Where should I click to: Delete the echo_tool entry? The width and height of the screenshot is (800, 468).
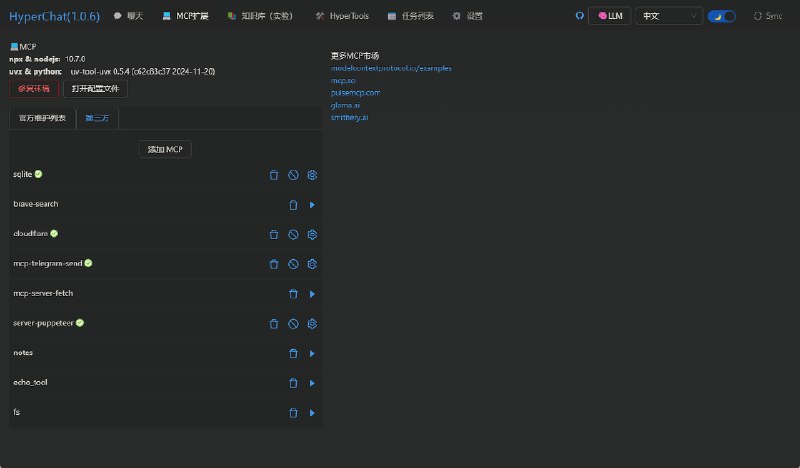[x=293, y=383]
